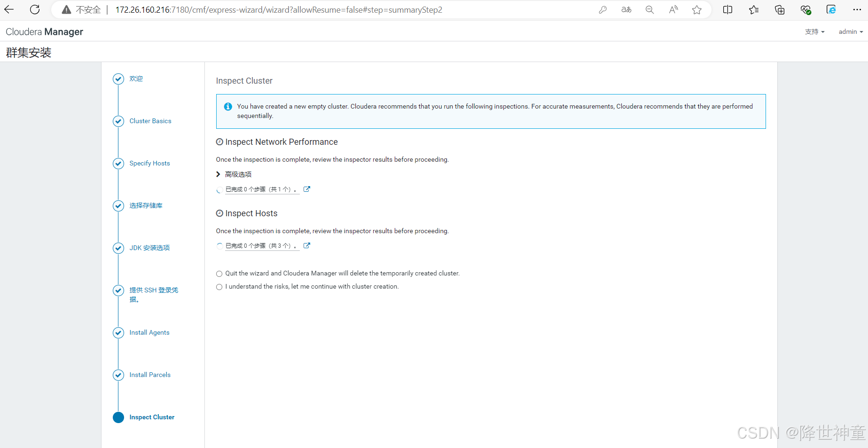Go to the 选择存储库 step
The width and height of the screenshot is (868, 448).
146,205
